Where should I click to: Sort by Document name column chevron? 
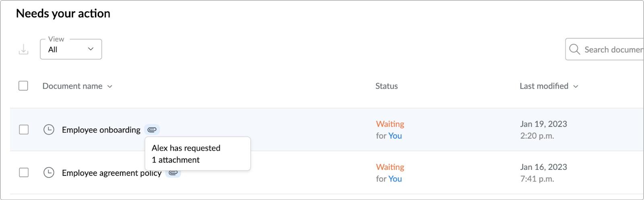(109, 86)
